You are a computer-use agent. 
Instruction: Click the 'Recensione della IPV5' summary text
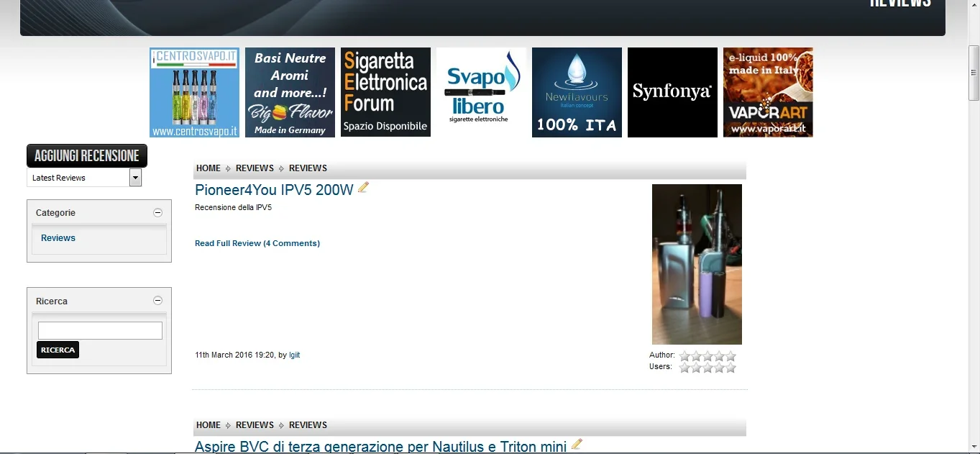pyautogui.click(x=233, y=208)
